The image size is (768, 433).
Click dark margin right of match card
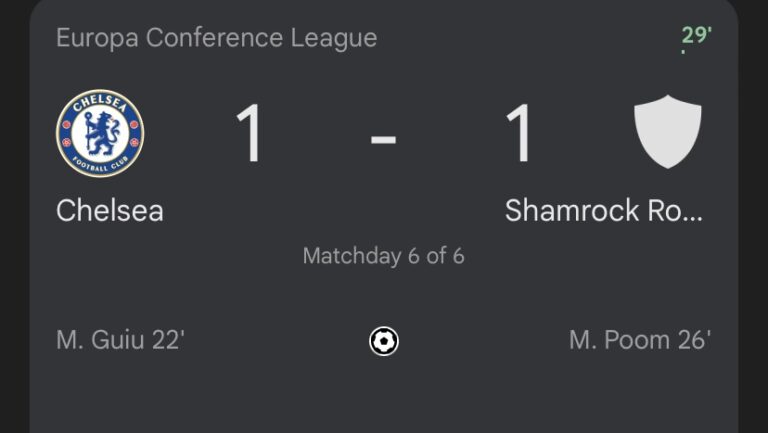[753, 216]
